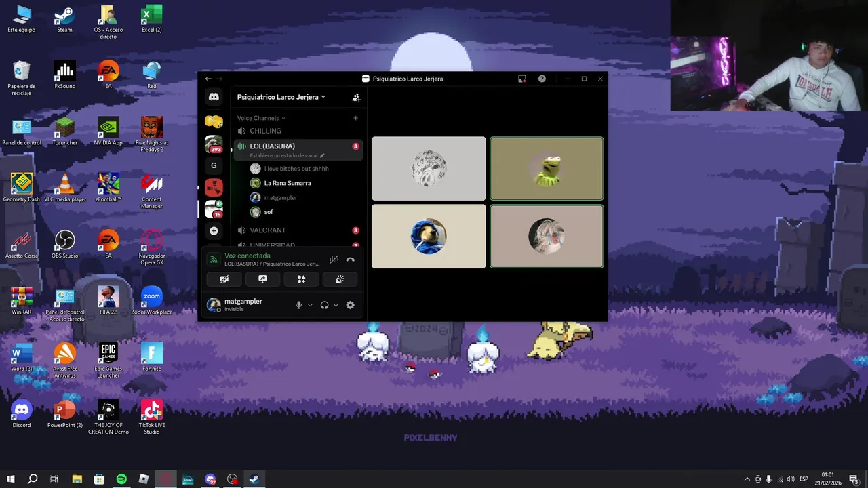
Task: Open the server with 15 notifications
Action: pos(214,209)
